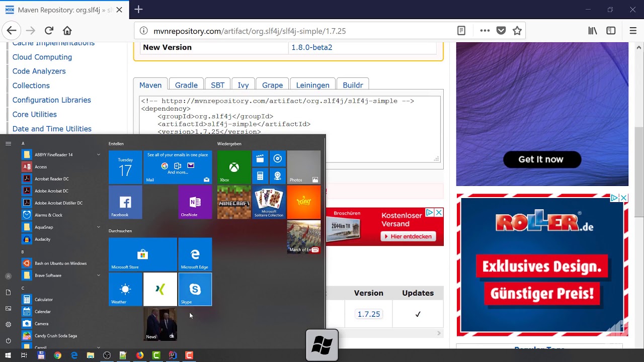Open the Firefox library
Image resolution: width=644 pixels, height=362 pixels.
pos(593,31)
